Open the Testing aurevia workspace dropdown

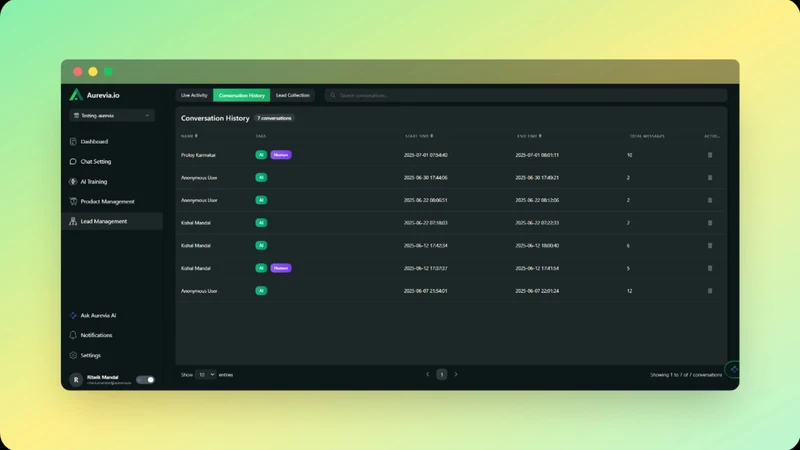coord(112,115)
